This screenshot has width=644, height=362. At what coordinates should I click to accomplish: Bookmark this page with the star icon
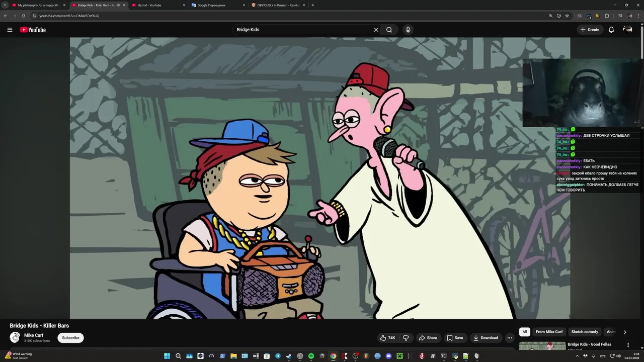(x=567, y=16)
